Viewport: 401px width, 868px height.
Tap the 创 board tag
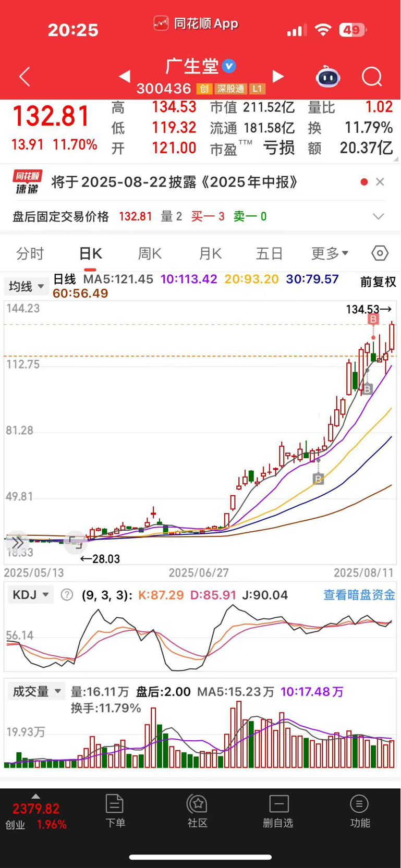204,89
